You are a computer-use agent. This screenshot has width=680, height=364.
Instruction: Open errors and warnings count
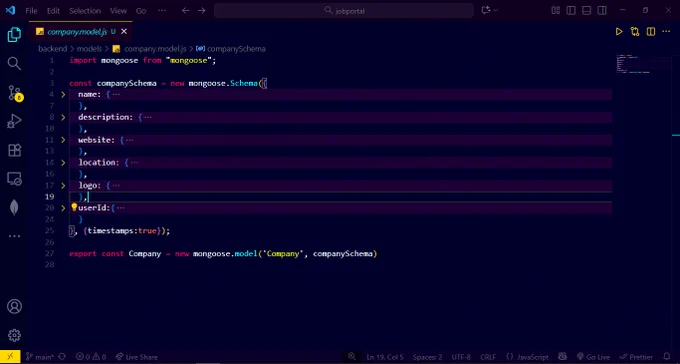point(92,357)
